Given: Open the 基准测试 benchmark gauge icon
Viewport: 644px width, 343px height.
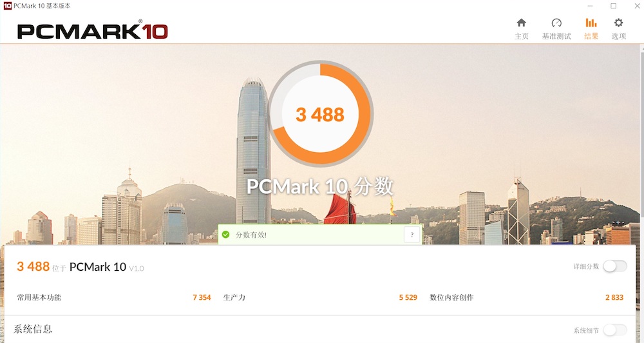Looking at the screenshot, I should pos(556,23).
